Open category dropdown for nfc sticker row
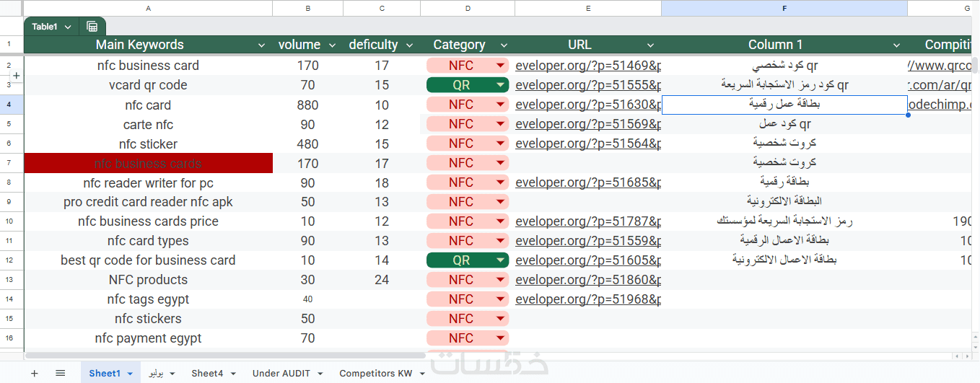Image resolution: width=980 pixels, height=383 pixels. 500,144
